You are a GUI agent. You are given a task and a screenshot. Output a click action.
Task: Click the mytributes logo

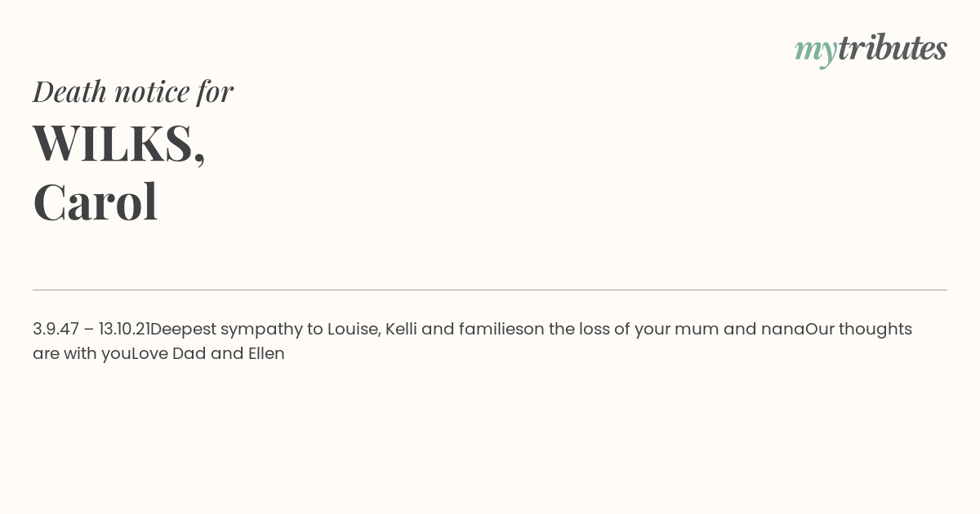click(871, 49)
